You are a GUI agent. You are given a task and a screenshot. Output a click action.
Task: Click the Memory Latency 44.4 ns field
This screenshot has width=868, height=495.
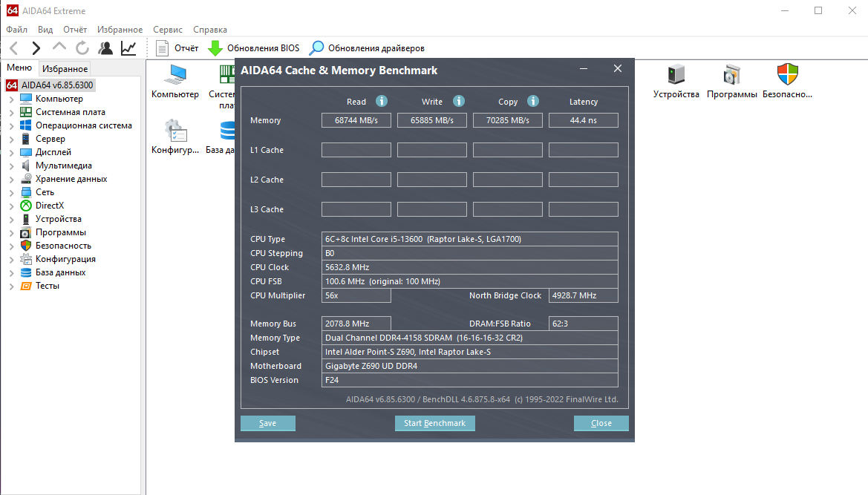pyautogui.click(x=584, y=120)
